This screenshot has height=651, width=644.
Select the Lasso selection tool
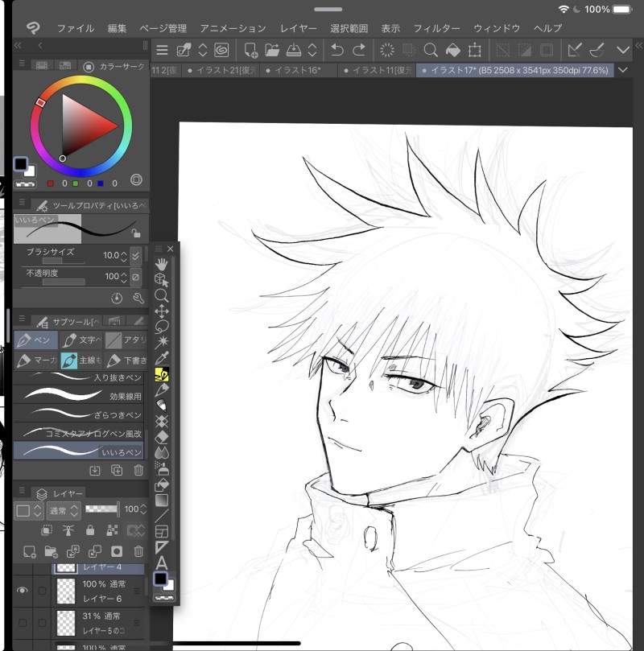(162, 327)
